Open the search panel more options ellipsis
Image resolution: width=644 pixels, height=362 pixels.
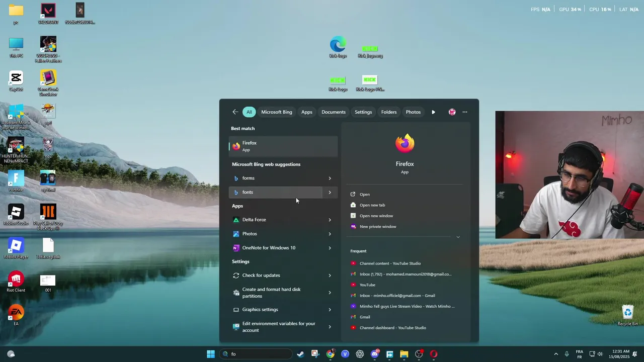coord(465,112)
